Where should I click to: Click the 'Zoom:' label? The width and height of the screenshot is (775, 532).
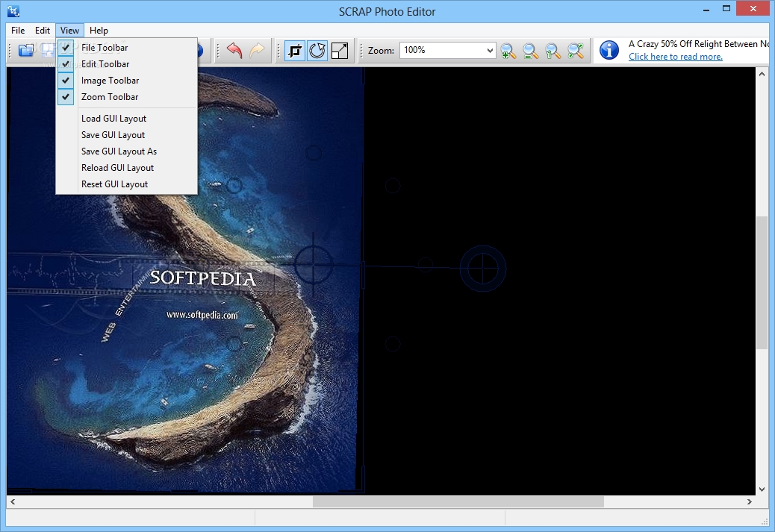(x=381, y=51)
